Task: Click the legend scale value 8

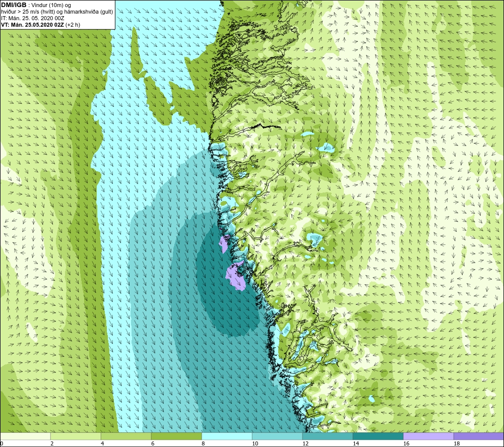Action: (x=203, y=443)
